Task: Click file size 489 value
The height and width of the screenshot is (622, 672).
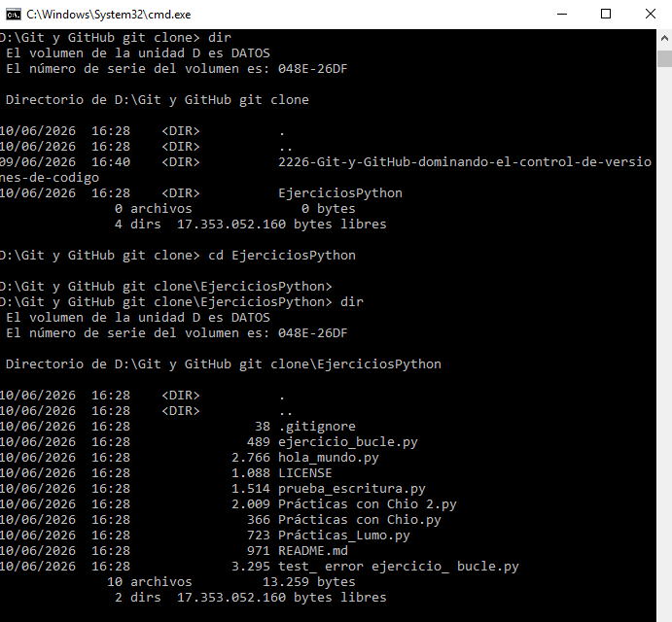Action: pos(259,441)
